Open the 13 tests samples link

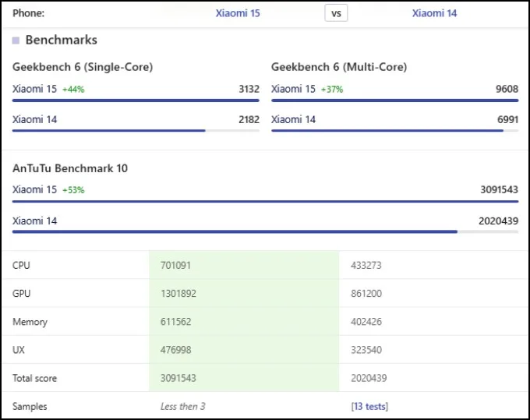click(x=369, y=406)
